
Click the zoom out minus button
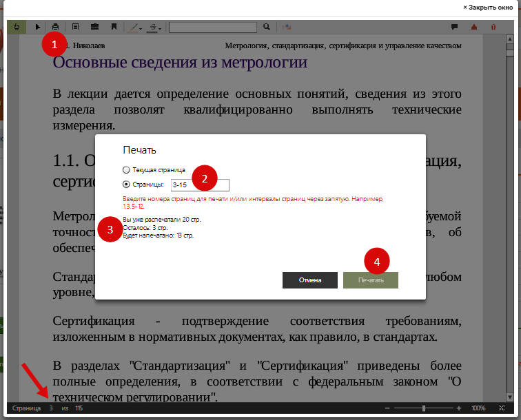387,408
